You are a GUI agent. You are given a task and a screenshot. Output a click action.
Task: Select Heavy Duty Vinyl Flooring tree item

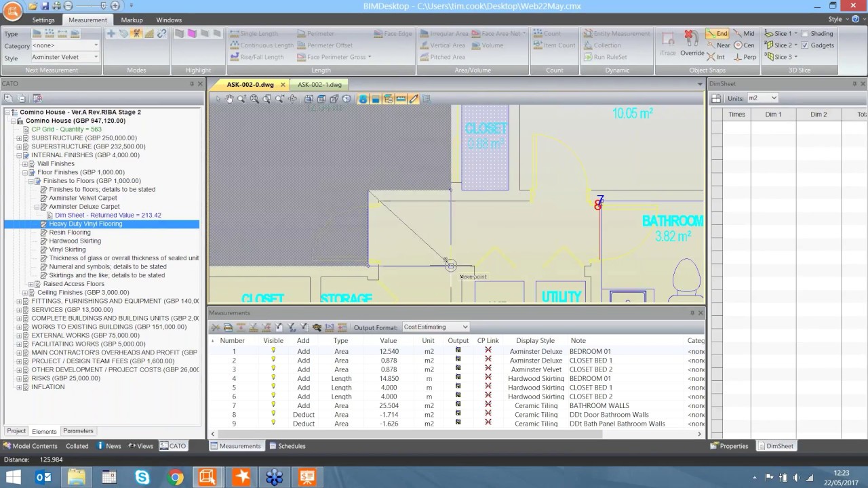[85, 224]
